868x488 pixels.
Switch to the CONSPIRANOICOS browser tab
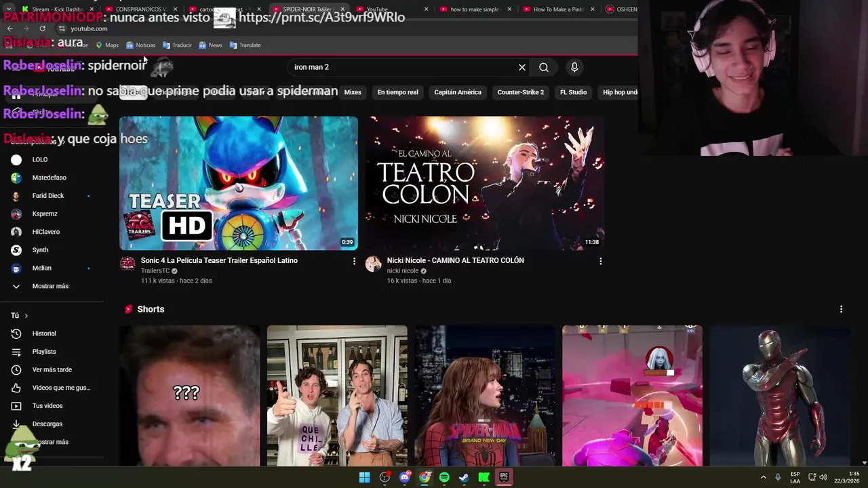tap(140, 9)
